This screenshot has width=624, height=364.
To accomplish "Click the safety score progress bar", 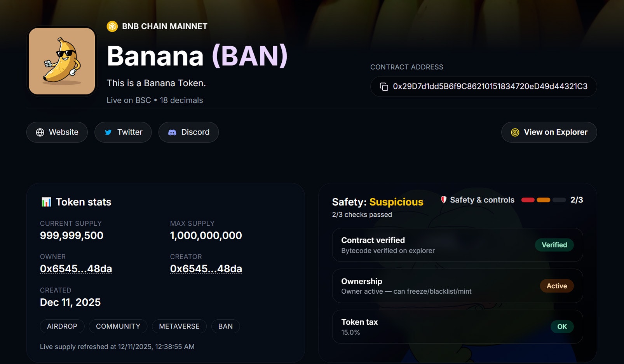I will coord(544,200).
